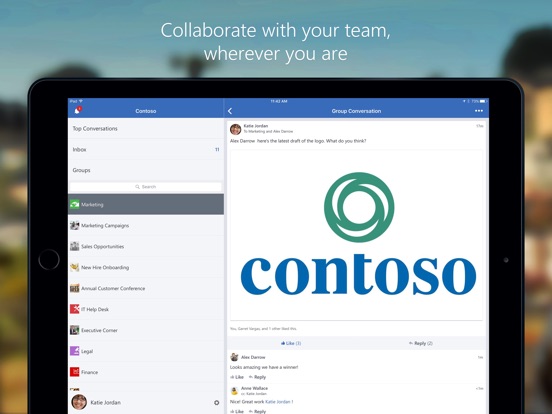Open the IT Help Desk group
Image resolution: width=552 pixels, height=414 pixels.
(146, 309)
